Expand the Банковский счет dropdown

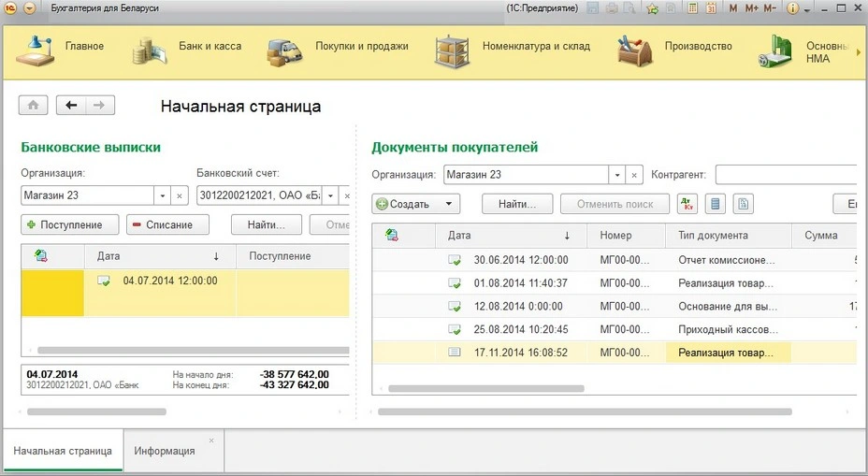(328, 196)
